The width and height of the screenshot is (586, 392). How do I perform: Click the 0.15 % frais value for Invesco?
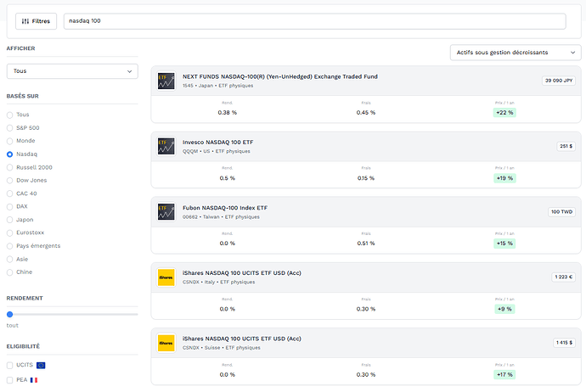click(366, 178)
